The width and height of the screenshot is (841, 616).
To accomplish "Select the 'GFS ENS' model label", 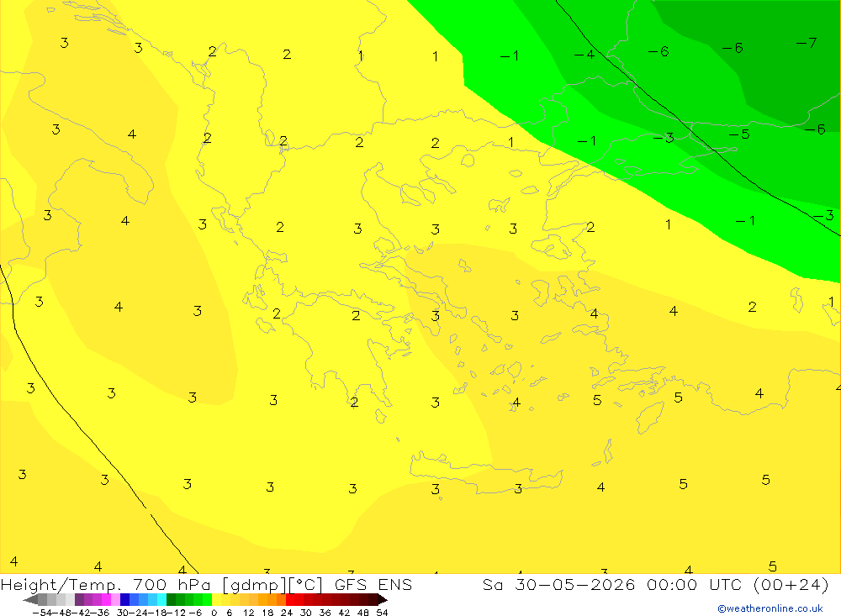I will pyautogui.click(x=373, y=584).
